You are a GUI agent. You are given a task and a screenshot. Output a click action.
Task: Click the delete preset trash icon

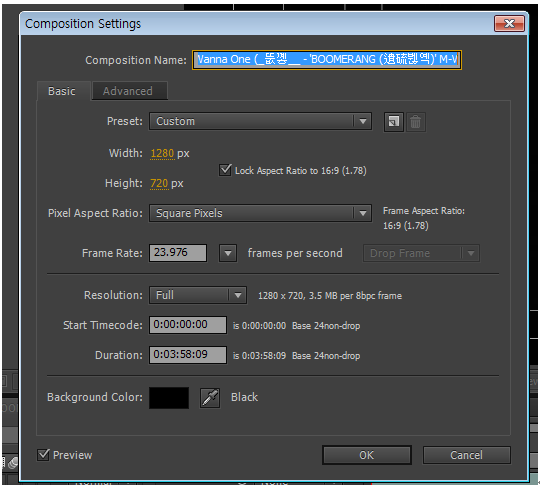[415, 122]
